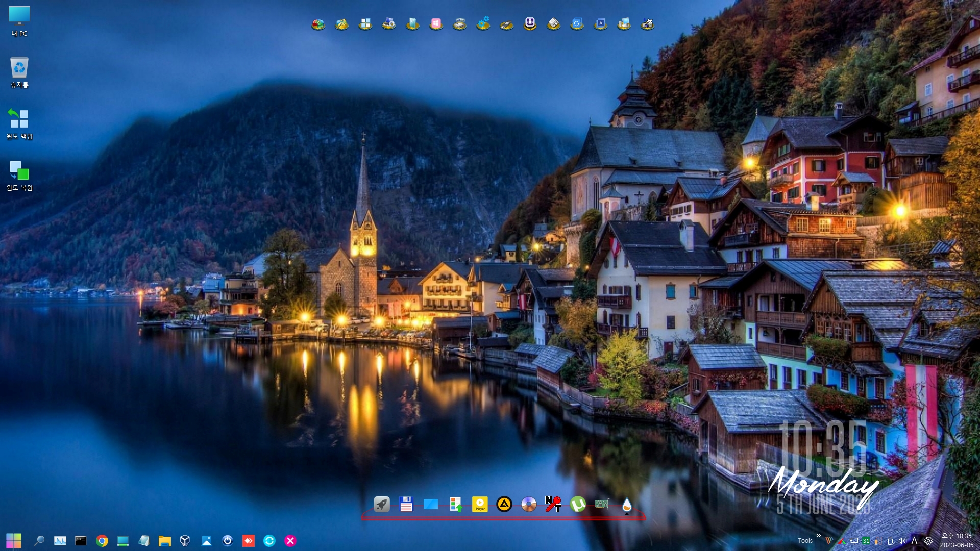Click the blue letter A icon in top dock
The image size is (980, 551).
pyautogui.click(x=600, y=24)
